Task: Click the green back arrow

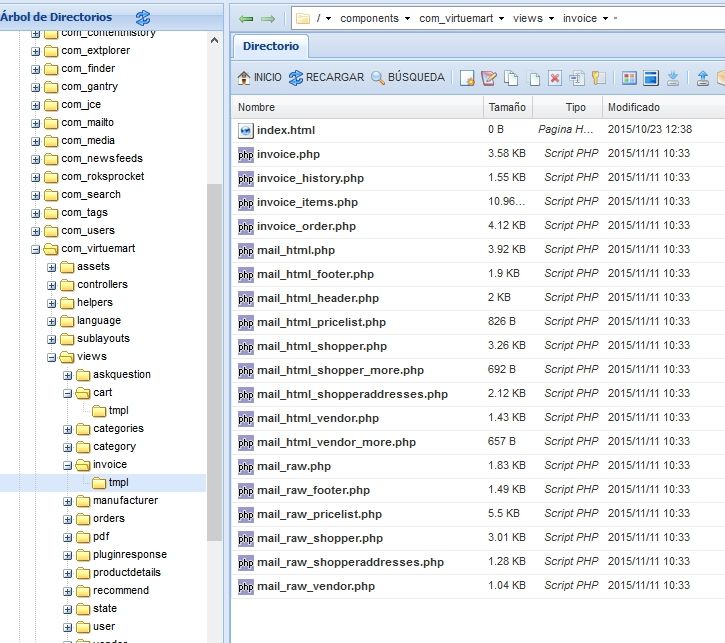Action: click(x=246, y=18)
